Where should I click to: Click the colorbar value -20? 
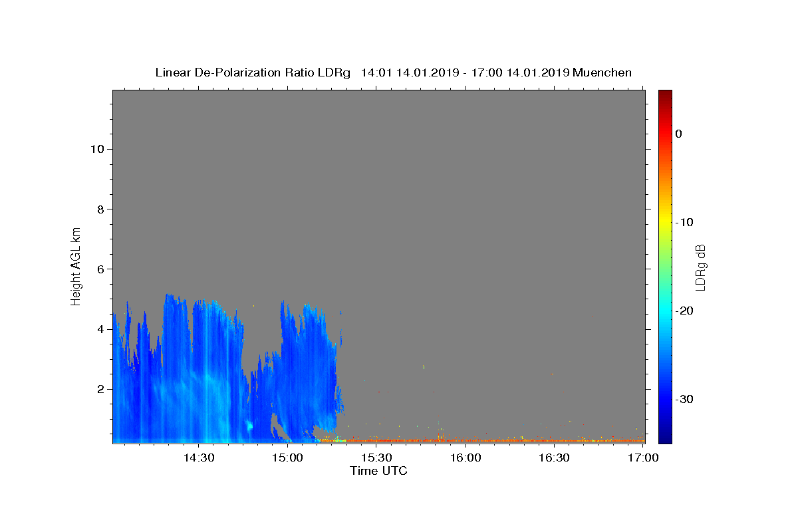[x=684, y=311]
